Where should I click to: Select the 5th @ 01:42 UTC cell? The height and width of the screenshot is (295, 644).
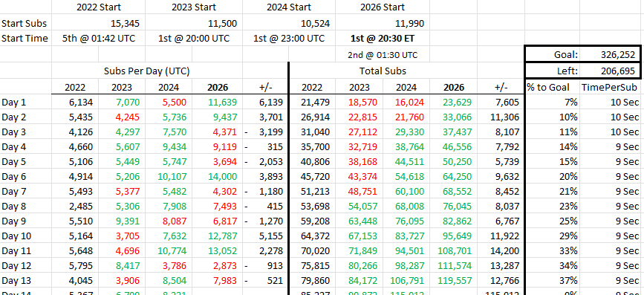(x=98, y=39)
